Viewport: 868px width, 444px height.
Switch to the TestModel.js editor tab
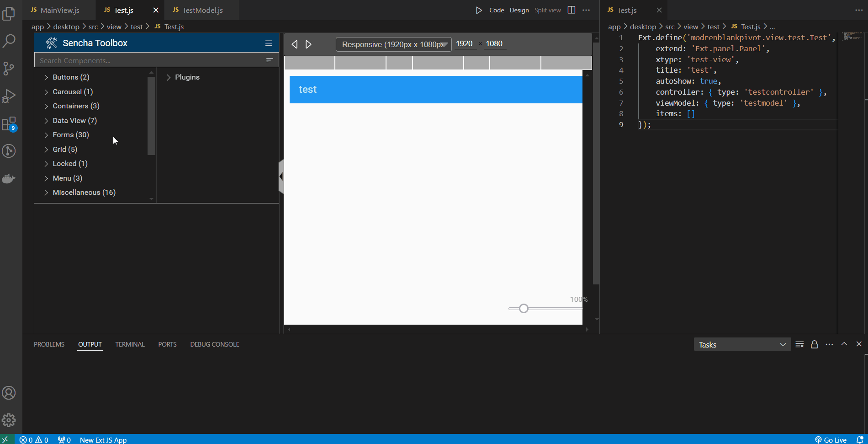[x=202, y=10]
